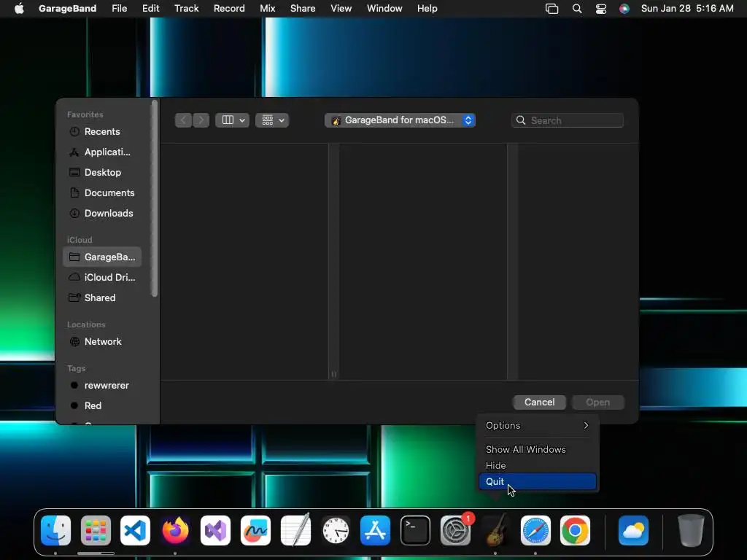747x560 pixels.
Task: Open column view options dropdown
Action: tap(233, 120)
